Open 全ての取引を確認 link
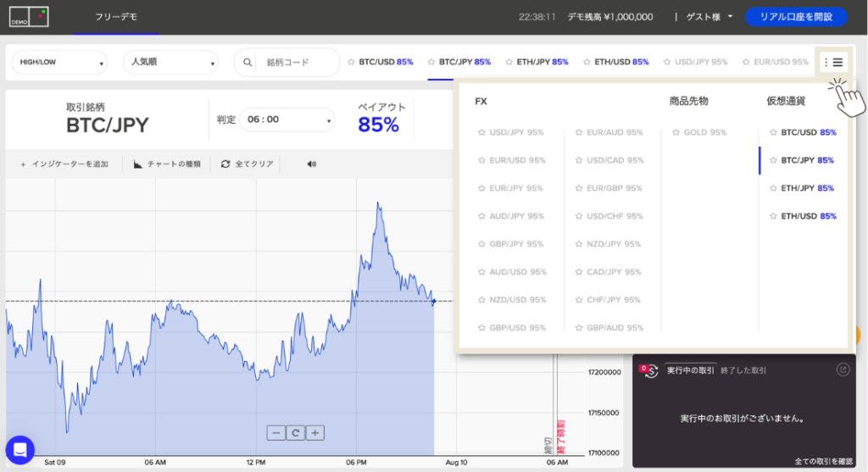 coord(824,461)
